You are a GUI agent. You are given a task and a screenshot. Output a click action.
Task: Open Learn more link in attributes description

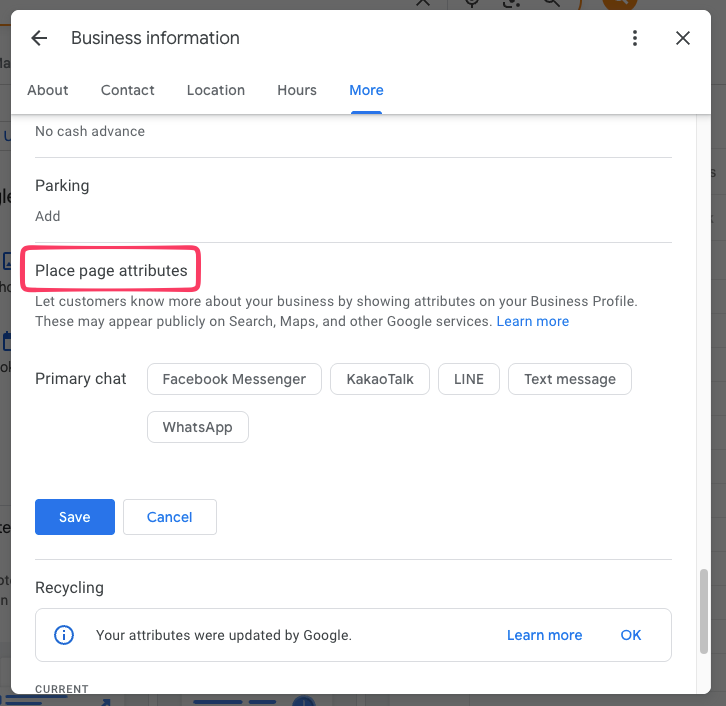pos(532,321)
